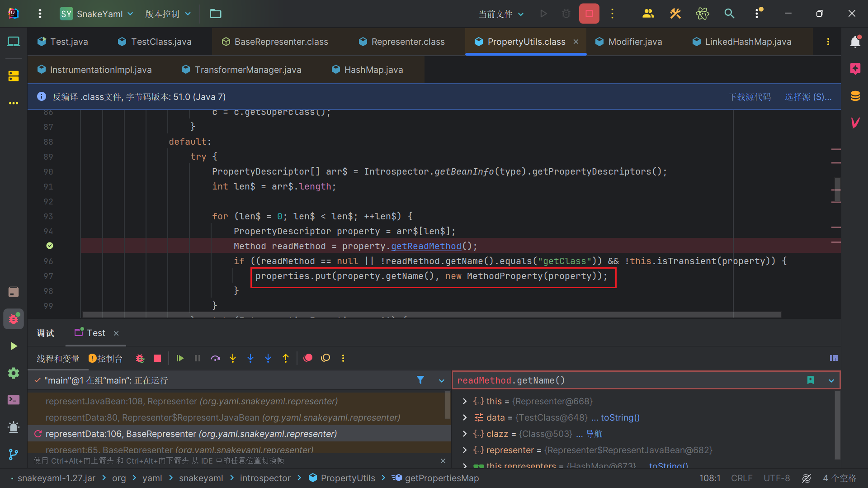The height and width of the screenshot is (488, 868).
Task: Open the Structure tool window icon
Action: pyautogui.click(x=14, y=76)
